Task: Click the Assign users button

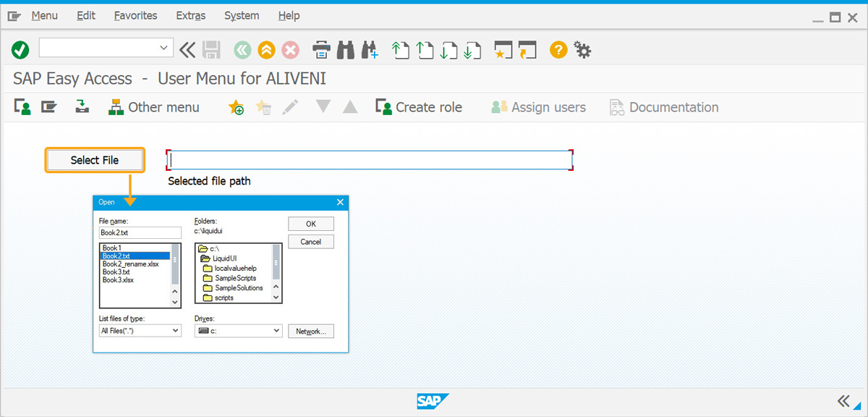Action: 538,107
